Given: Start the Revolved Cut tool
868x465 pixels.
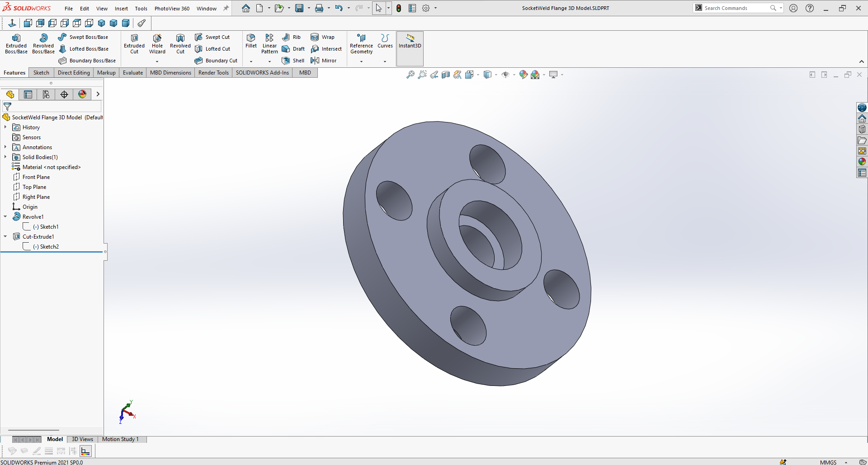Looking at the screenshot, I should pyautogui.click(x=180, y=44).
